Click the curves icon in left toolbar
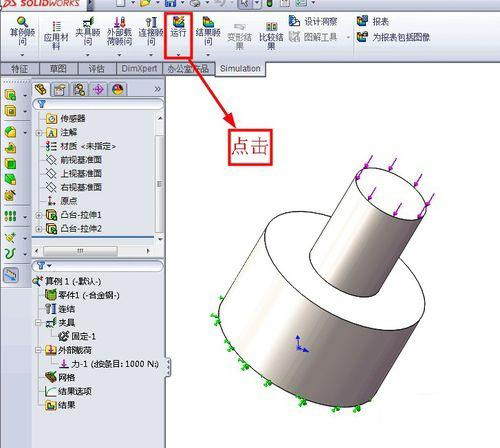Image resolution: width=500 pixels, height=448 pixels. click(10, 253)
